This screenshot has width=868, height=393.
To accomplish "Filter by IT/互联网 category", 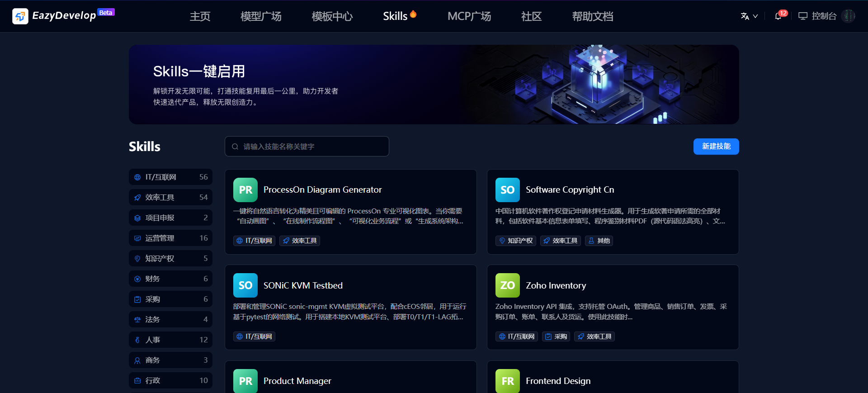I will (170, 177).
